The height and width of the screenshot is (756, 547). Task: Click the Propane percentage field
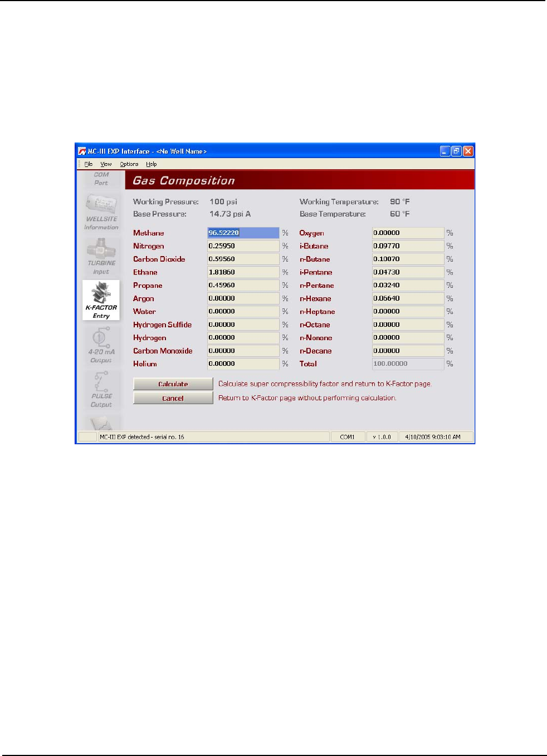pos(243,285)
